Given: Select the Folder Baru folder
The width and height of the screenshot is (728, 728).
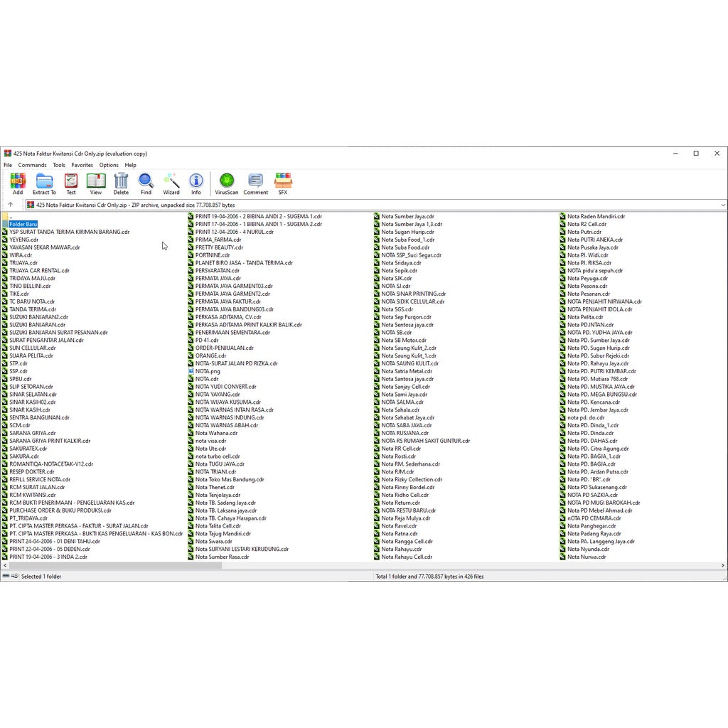Looking at the screenshot, I should point(23,224).
